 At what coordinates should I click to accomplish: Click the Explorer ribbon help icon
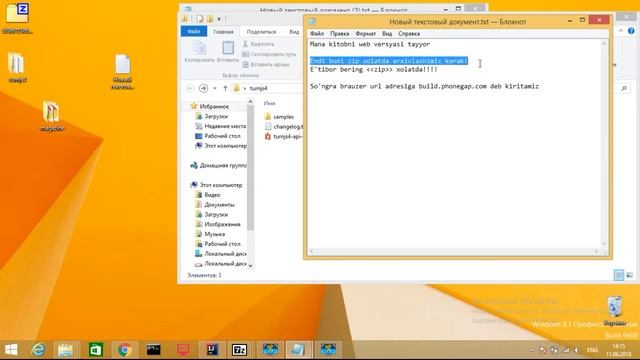[x=631, y=31]
